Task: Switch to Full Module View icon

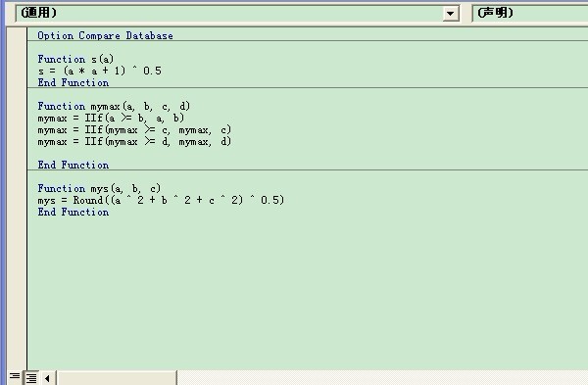Action: [31, 377]
